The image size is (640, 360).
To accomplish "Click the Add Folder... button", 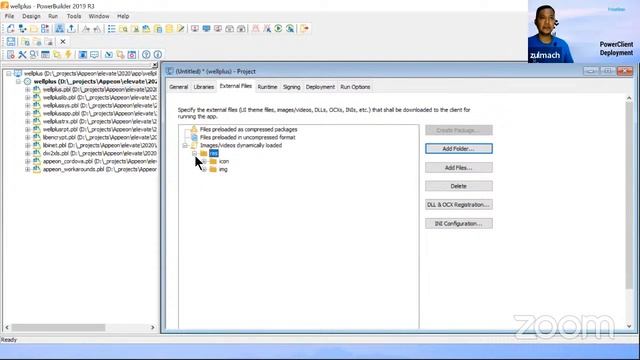I will (x=459, y=149).
